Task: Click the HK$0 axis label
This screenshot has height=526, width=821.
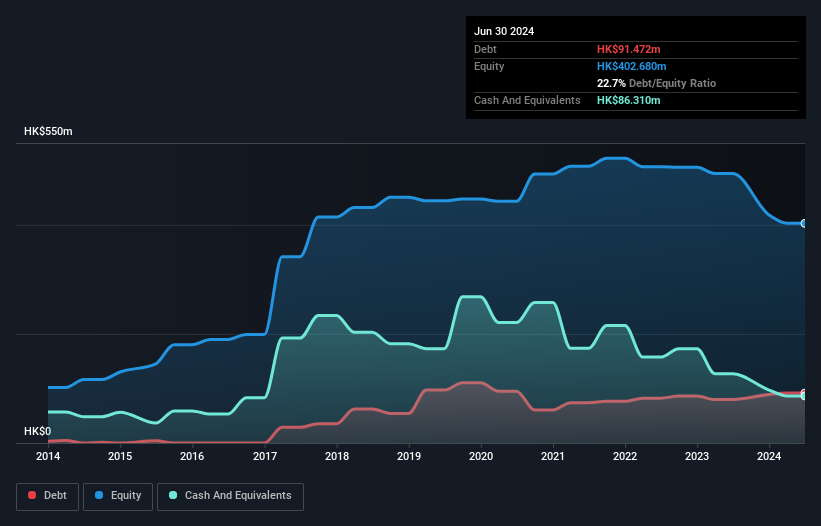Action: coord(38,431)
